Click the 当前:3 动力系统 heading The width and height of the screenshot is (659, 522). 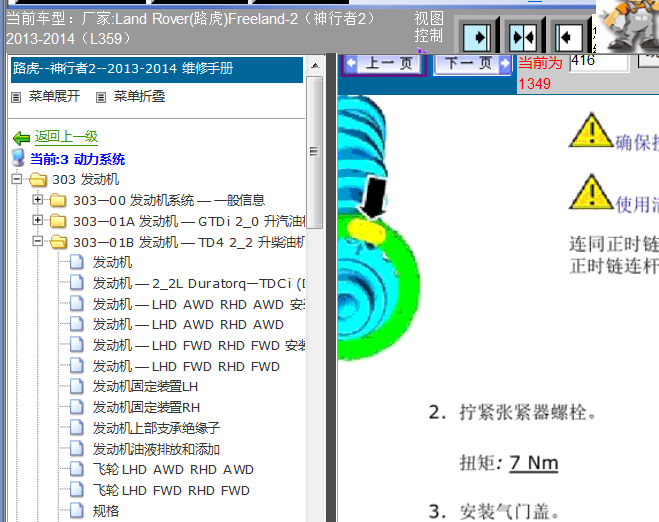(x=78, y=159)
